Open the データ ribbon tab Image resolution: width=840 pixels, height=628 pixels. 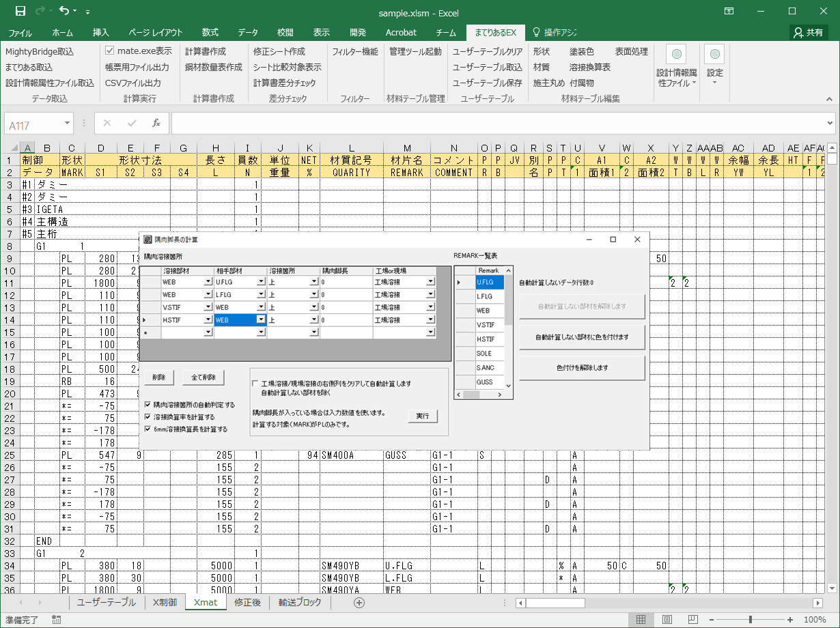pyautogui.click(x=248, y=32)
